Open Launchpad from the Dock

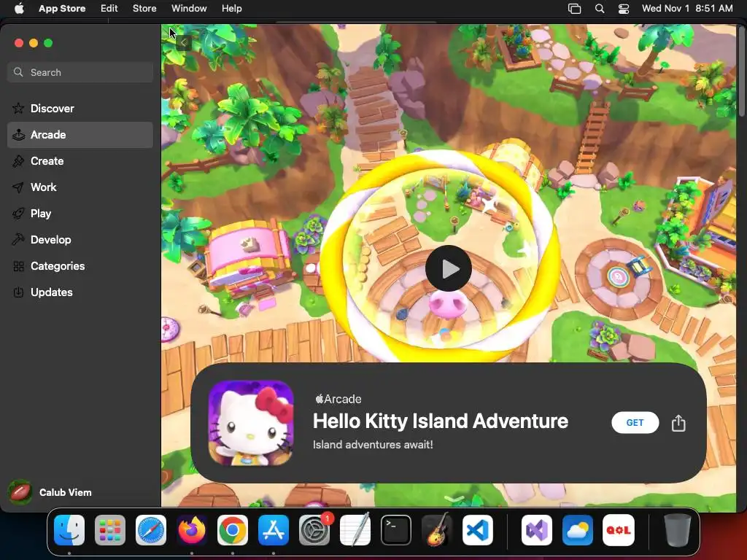pyautogui.click(x=110, y=530)
